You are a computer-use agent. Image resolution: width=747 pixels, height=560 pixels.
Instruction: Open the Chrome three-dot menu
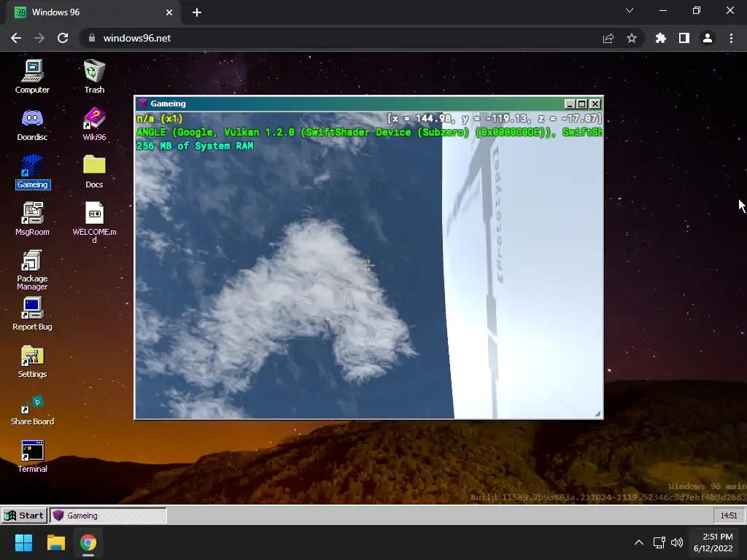(x=731, y=38)
